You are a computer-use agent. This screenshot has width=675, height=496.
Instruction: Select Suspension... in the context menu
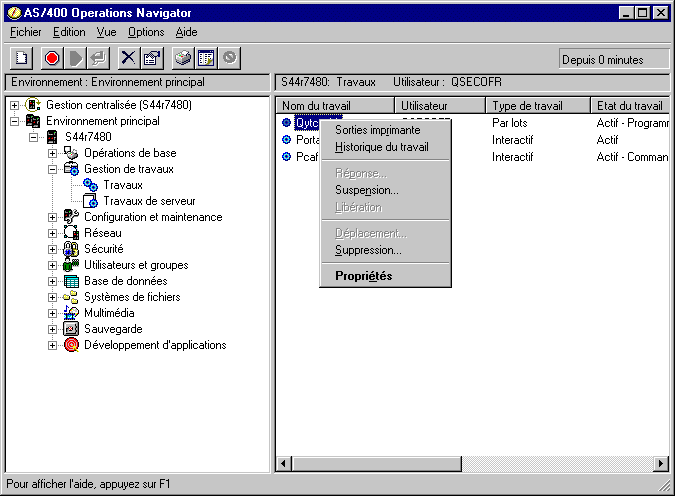(x=385, y=190)
